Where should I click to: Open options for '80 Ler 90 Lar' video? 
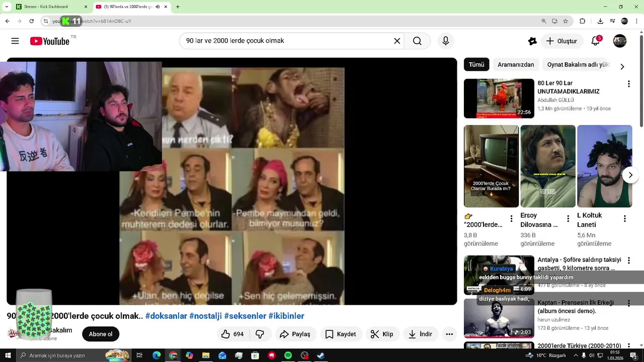point(628,83)
